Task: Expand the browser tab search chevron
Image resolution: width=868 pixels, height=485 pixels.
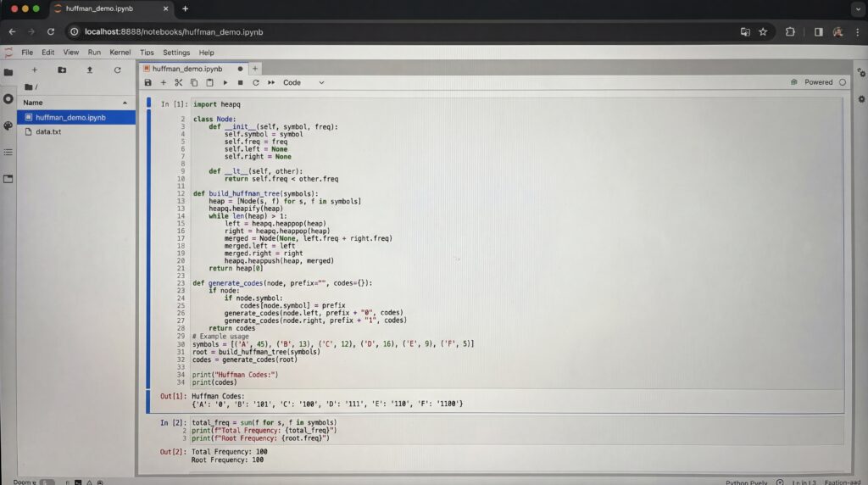Action: click(858, 8)
